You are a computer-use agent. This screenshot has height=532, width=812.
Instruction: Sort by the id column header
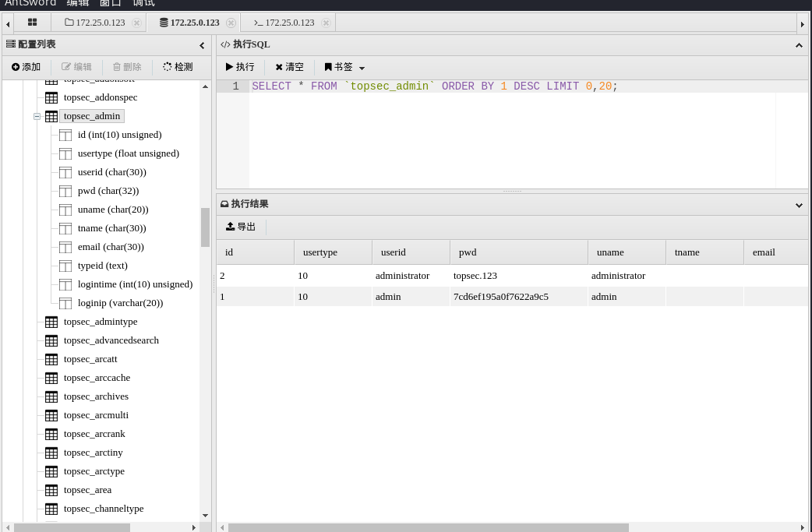(x=256, y=252)
